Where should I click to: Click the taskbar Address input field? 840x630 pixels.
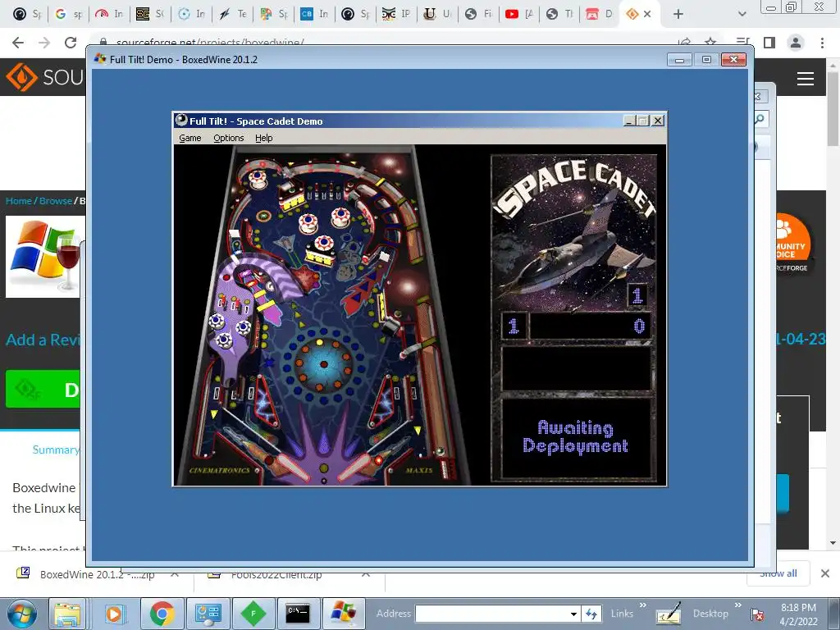[492, 614]
